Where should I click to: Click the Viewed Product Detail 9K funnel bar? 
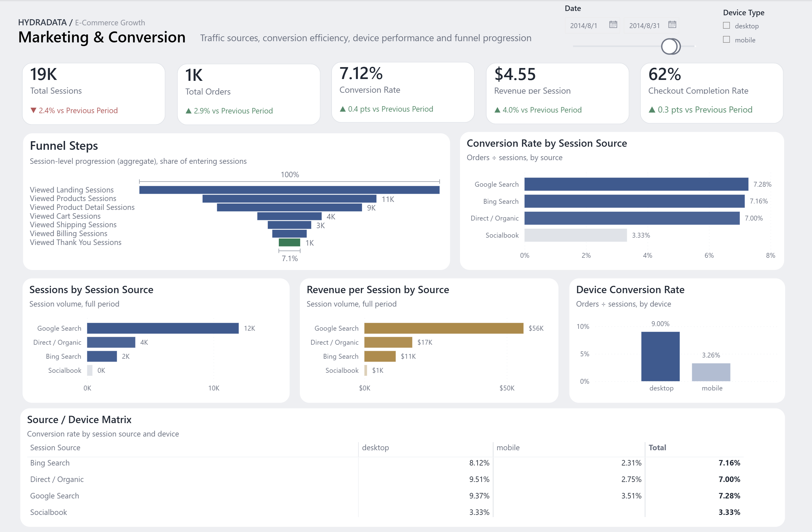[x=289, y=207]
